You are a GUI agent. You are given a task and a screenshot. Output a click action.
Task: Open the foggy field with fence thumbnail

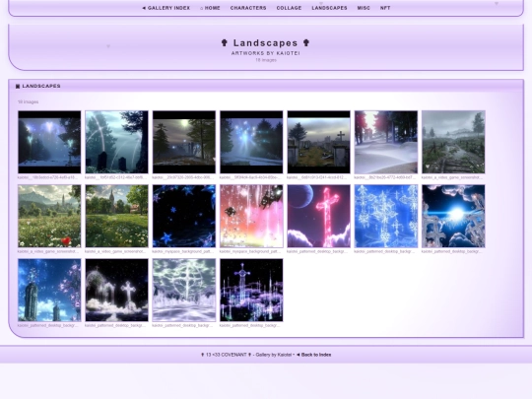pos(453,142)
